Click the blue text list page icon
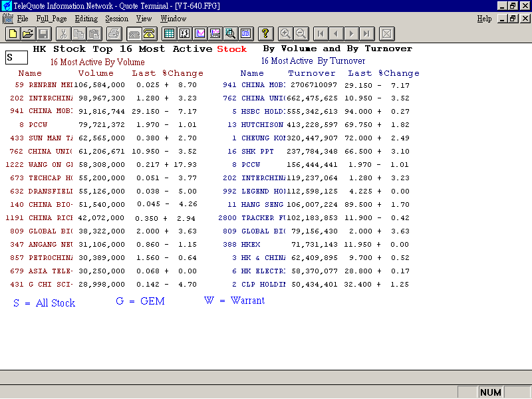Viewport: 532px width, 399px height. [x=245, y=34]
